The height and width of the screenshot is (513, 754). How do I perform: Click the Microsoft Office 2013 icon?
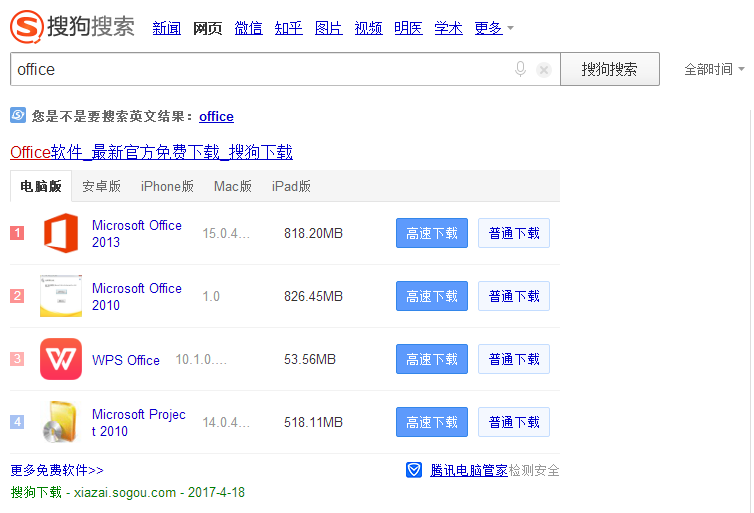pyautogui.click(x=61, y=233)
